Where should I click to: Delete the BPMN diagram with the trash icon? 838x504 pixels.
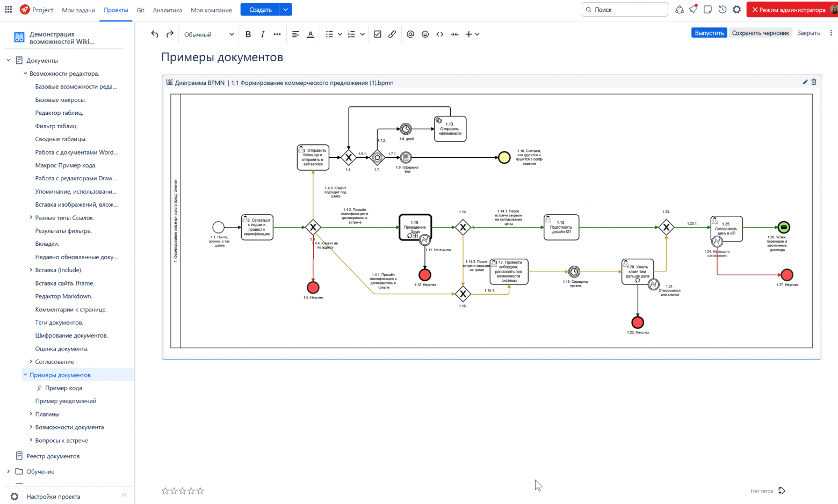pos(814,82)
